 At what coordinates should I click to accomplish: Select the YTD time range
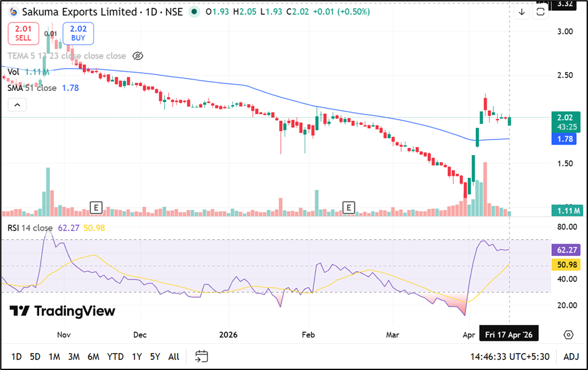pos(115,356)
